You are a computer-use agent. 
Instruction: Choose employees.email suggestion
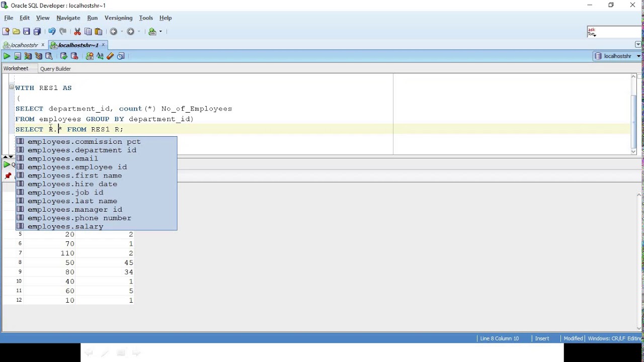point(96,159)
